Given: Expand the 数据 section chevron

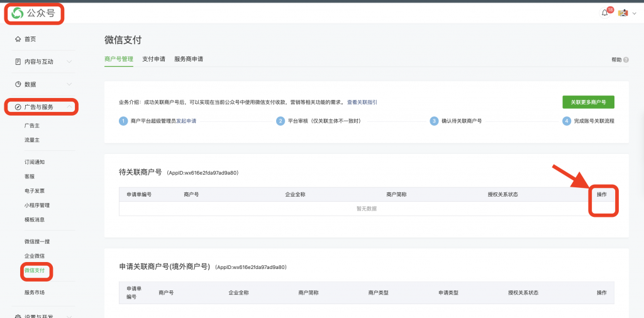Looking at the screenshot, I should [69, 84].
